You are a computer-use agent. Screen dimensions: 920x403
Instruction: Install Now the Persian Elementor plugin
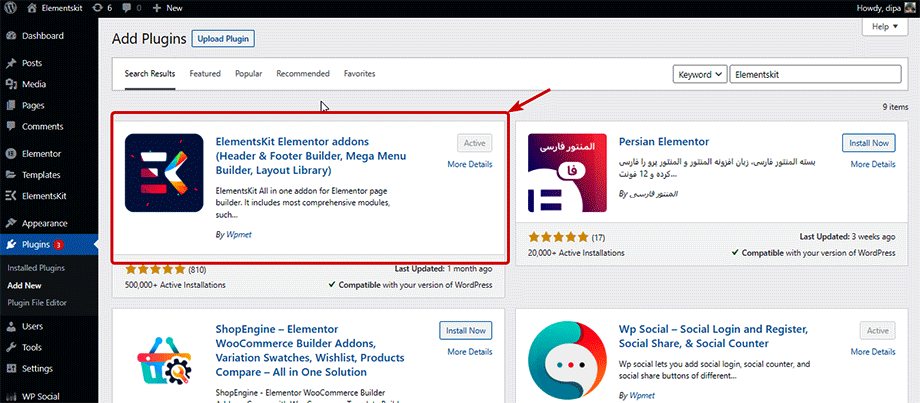coord(869,143)
